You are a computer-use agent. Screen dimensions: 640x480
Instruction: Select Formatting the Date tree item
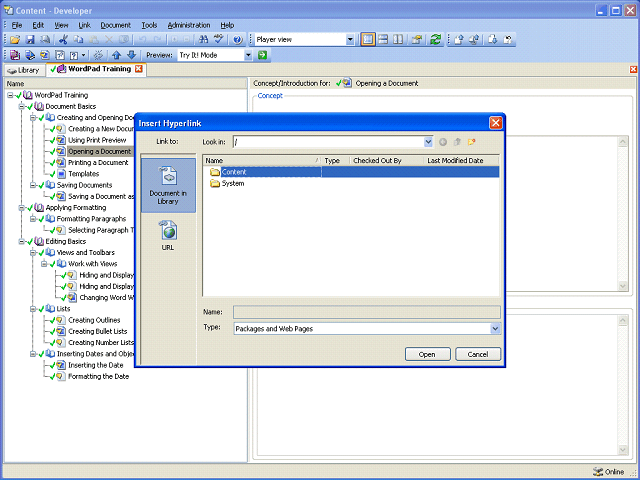(98, 376)
